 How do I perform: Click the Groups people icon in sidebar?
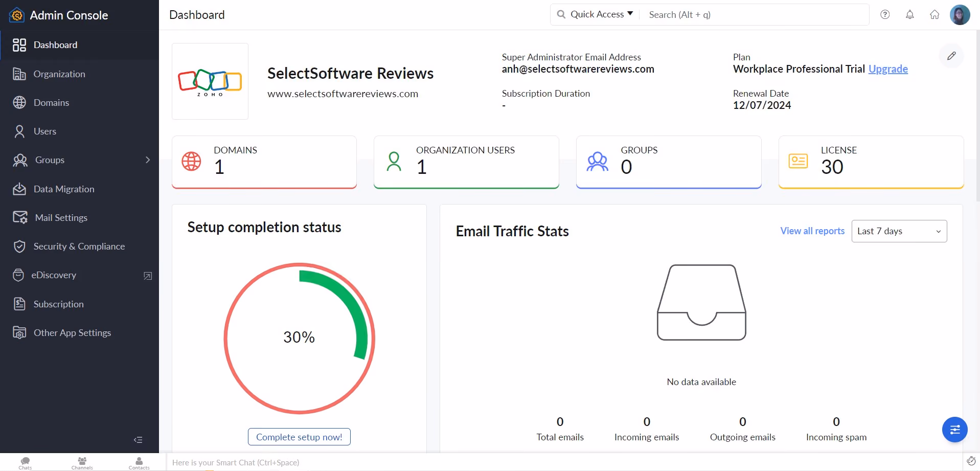click(x=20, y=160)
